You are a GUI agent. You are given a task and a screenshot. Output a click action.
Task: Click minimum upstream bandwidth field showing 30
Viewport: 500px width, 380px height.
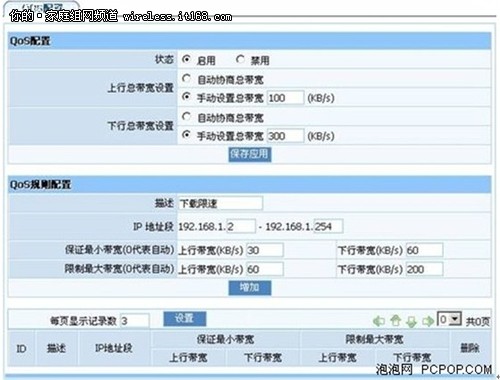[265, 250]
